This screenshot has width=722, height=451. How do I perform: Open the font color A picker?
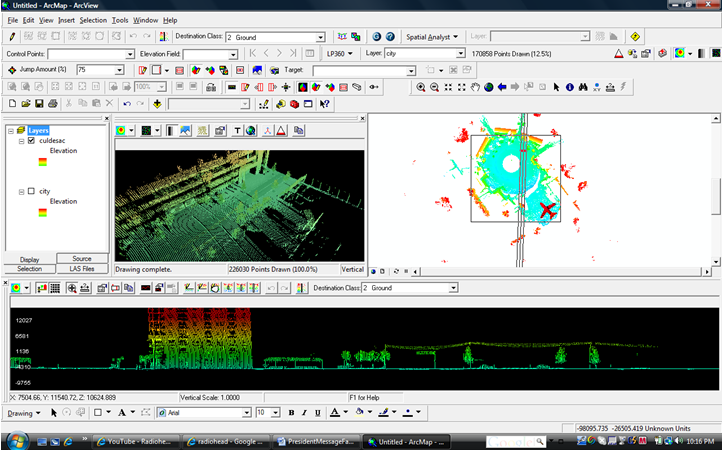click(x=335, y=412)
